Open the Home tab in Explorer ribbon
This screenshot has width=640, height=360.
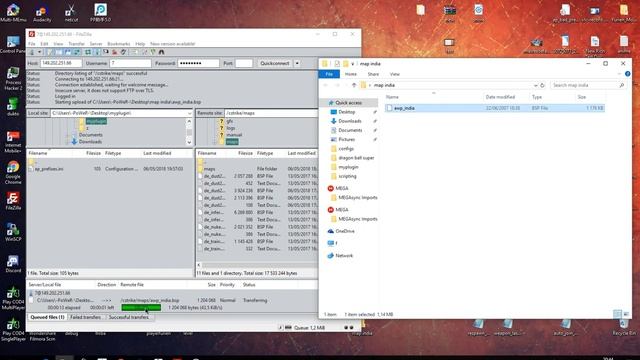coord(351,74)
